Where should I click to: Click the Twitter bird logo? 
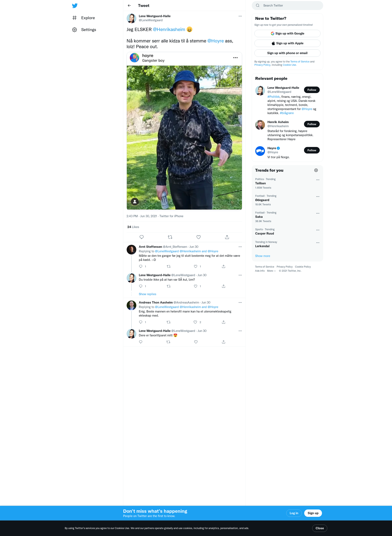tap(75, 6)
